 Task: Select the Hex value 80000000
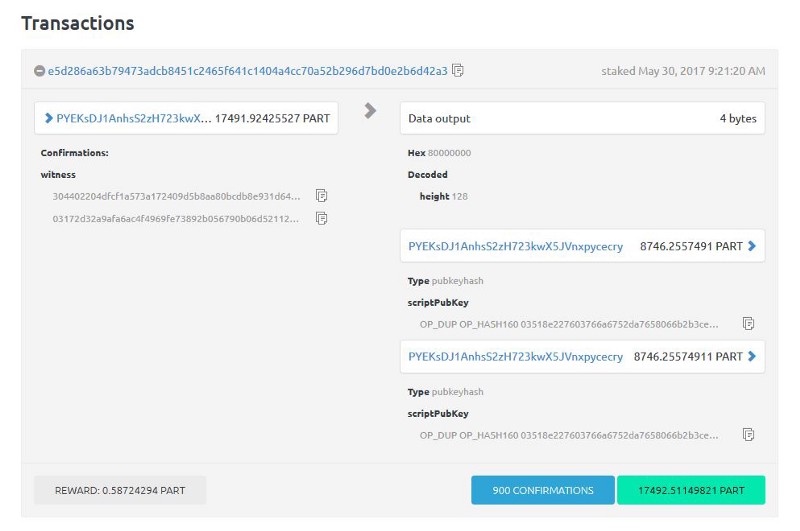[x=449, y=153]
